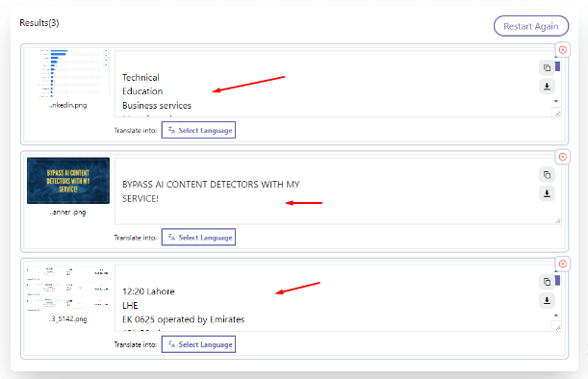Copy the BYPASS AI CONTENT DETECTORS text

coord(547,175)
